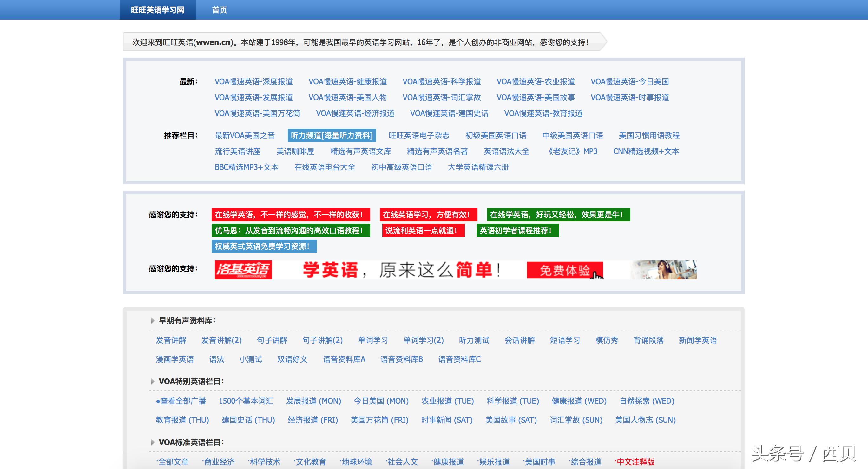Open ●查看全部广播 bullet link
868x469 pixels.
(181, 401)
